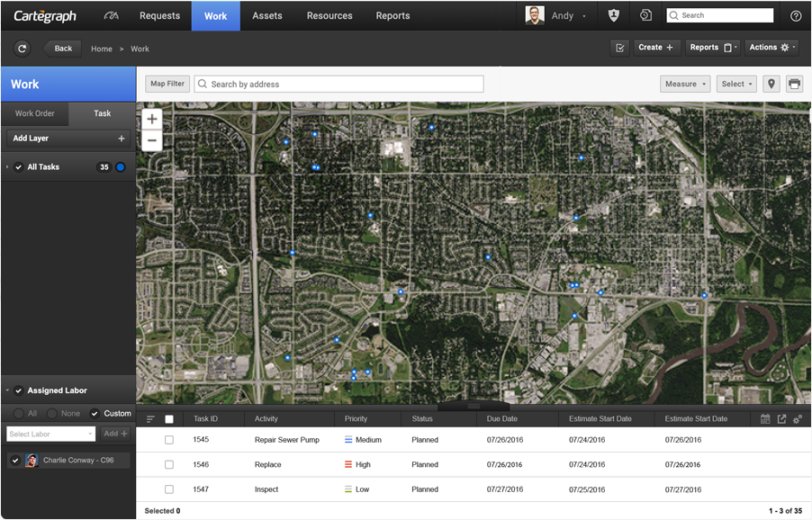Click the zoom in plus on the map
This screenshot has height=520, width=812.
(x=151, y=118)
